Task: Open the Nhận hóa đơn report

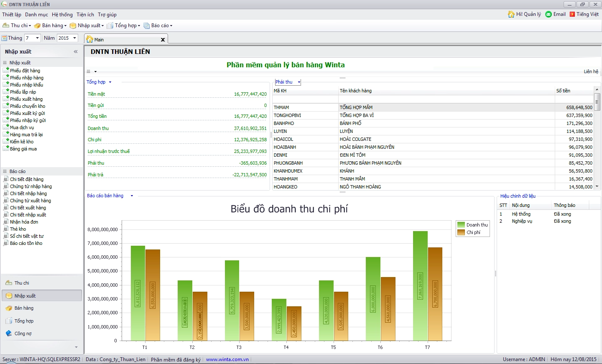Action: click(24, 222)
